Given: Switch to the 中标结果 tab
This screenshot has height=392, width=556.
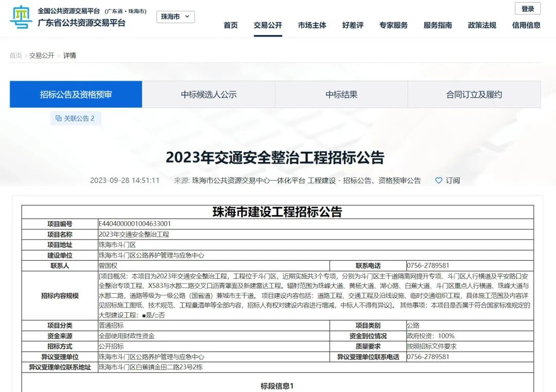Looking at the screenshot, I should 340,94.
